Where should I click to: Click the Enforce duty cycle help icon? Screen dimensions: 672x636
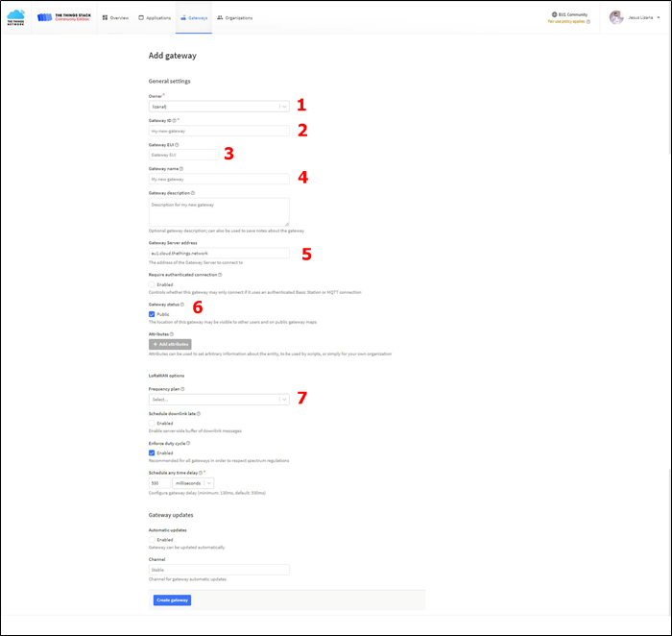pyautogui.click(x=188, y=444)
